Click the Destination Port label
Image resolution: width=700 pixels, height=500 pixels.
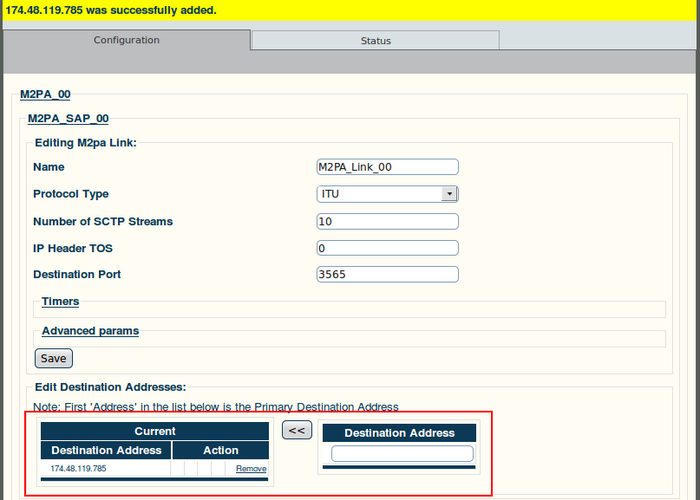pos(77,274)
